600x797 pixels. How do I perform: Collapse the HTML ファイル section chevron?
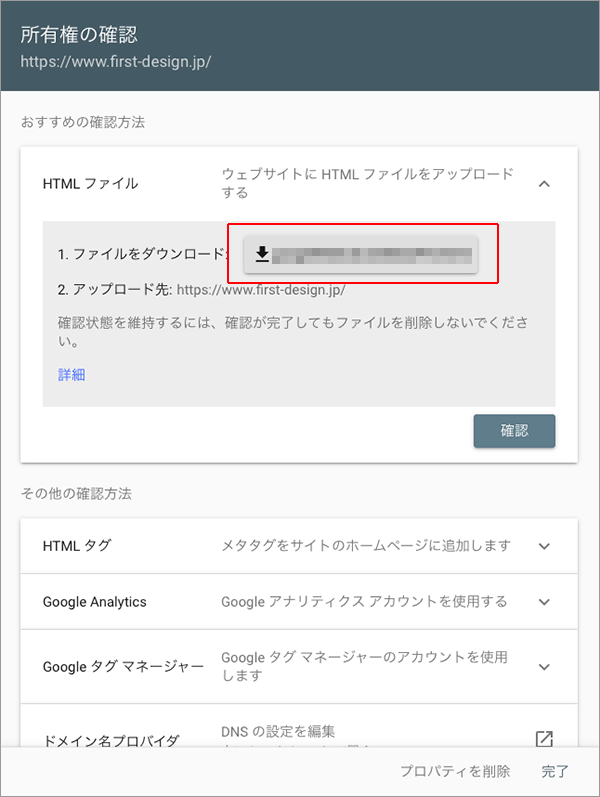coord(544,184)
